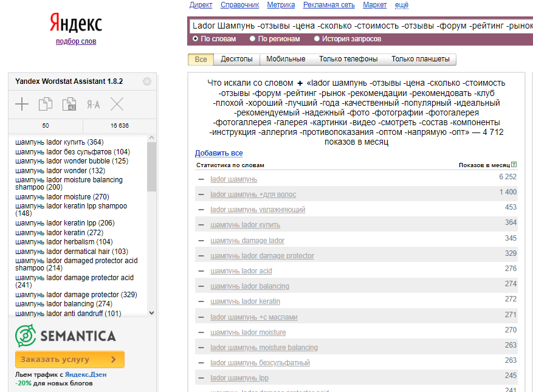533x392 pixels.
Task: Open the 'Только телефоны' tab
Action: 348,59
